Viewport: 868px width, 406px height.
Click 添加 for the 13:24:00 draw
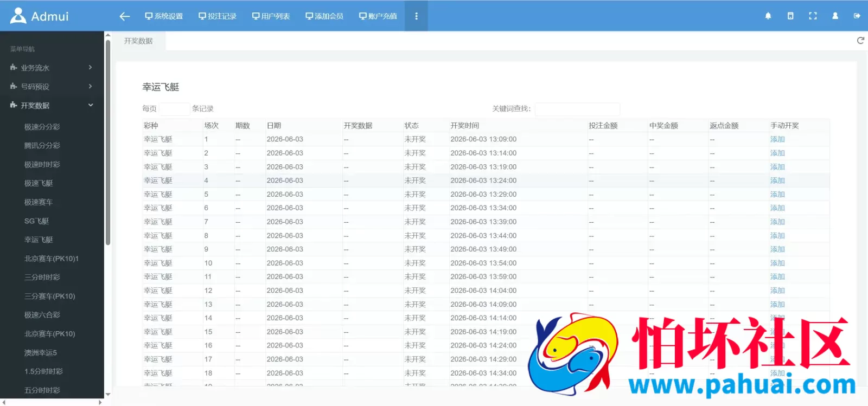coord(777,181)
